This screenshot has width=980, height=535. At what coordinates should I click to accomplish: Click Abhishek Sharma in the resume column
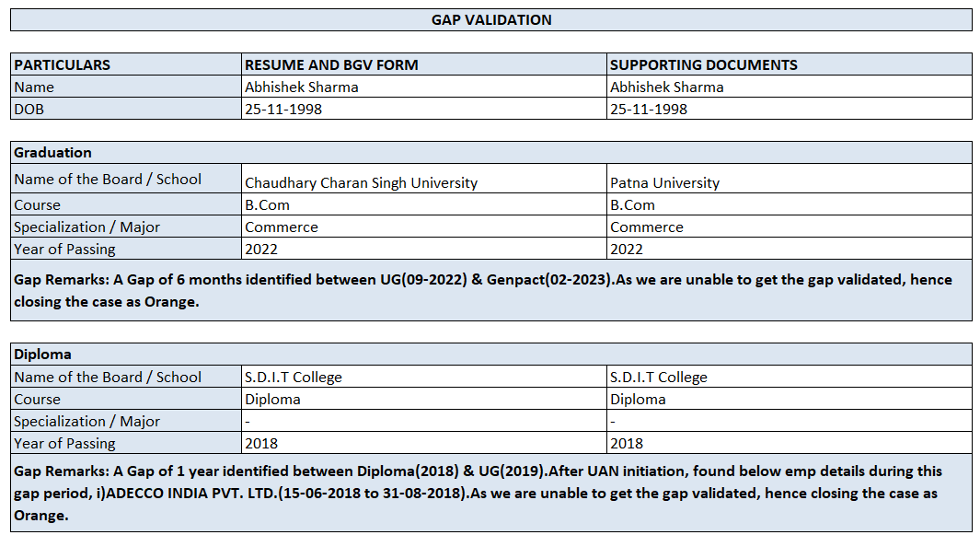302,87
